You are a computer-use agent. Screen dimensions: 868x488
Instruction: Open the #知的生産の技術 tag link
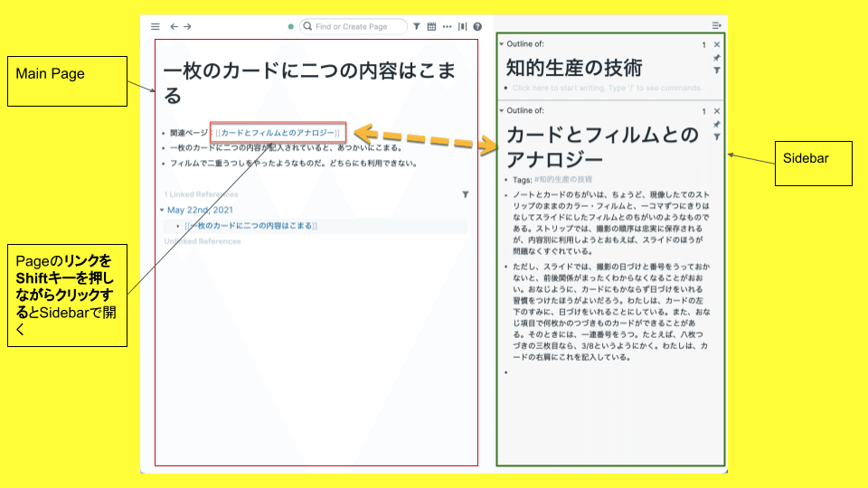563,179
